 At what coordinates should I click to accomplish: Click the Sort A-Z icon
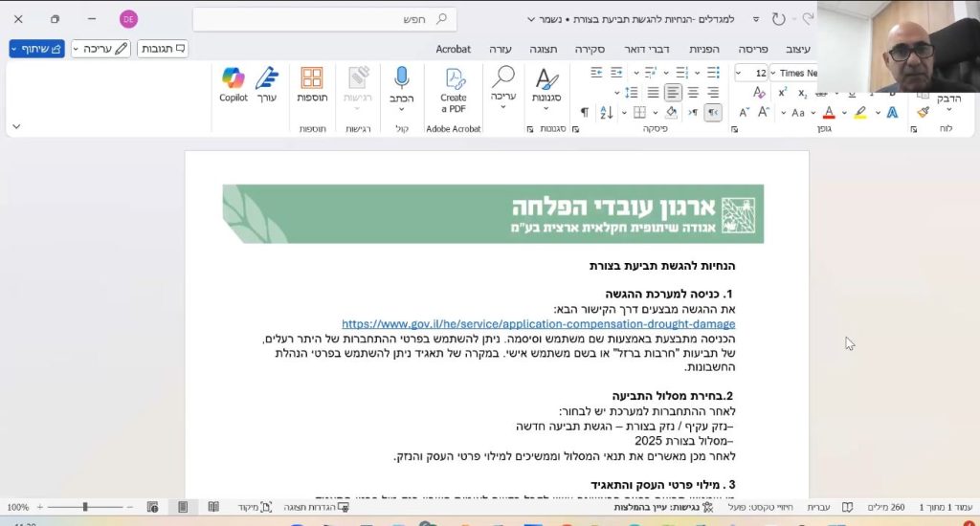point(607,113)
